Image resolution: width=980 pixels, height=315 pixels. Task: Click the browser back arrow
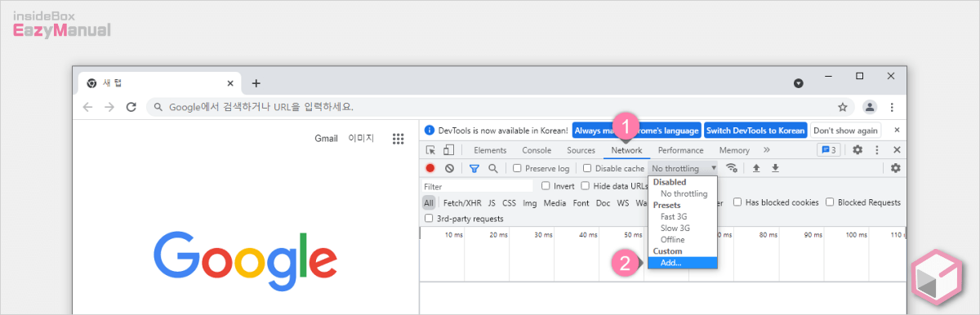tap(88, 107)
